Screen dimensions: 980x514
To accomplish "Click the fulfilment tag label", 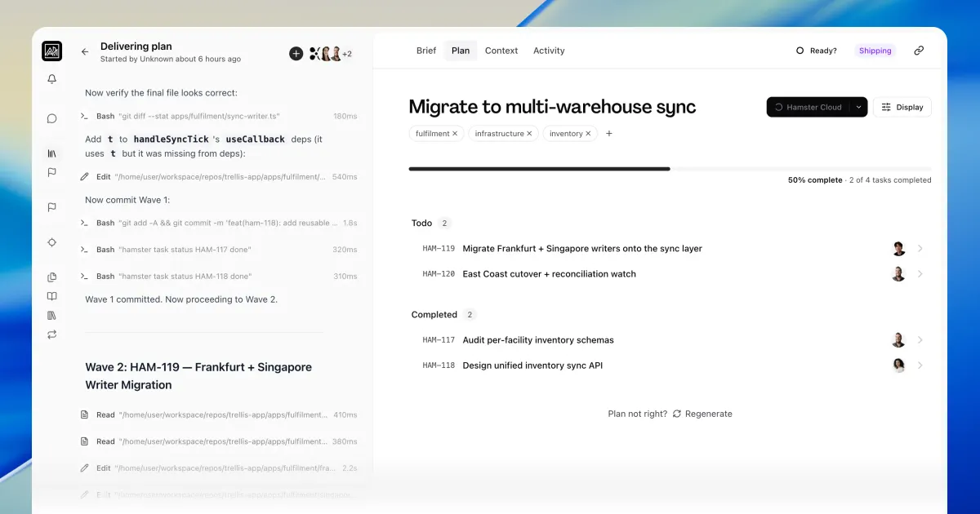I will pos(432,134).
